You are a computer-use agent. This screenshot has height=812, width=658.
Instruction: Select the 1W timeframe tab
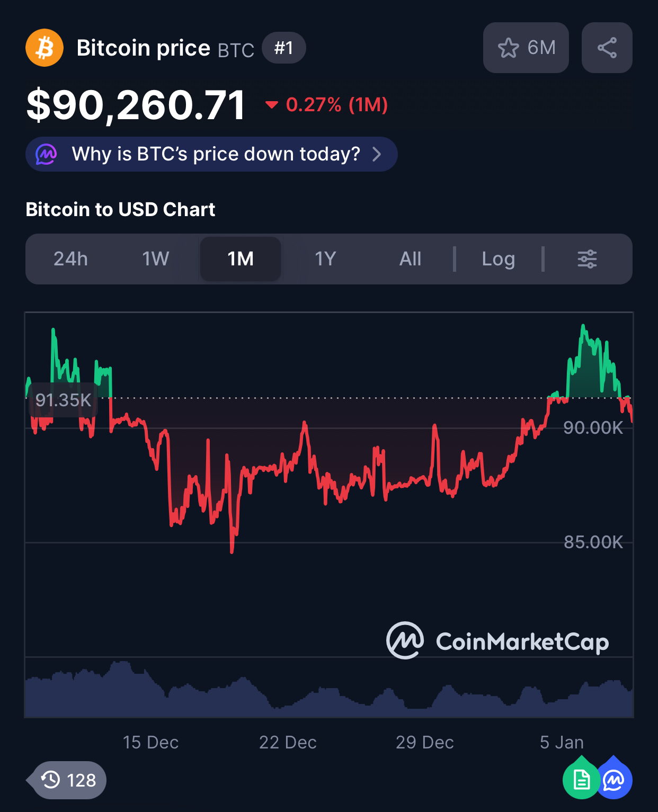155,259
